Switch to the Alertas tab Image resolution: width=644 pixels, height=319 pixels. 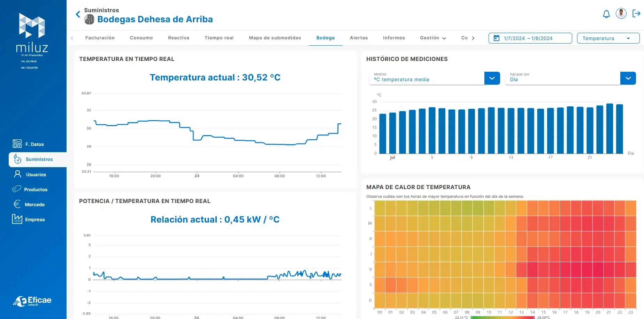pos(359,38)
